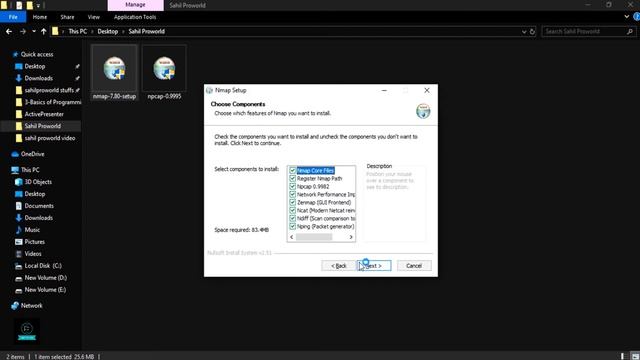Click the Next button in Nmap Setup
The image size is (640, 360).
point(374,266)
